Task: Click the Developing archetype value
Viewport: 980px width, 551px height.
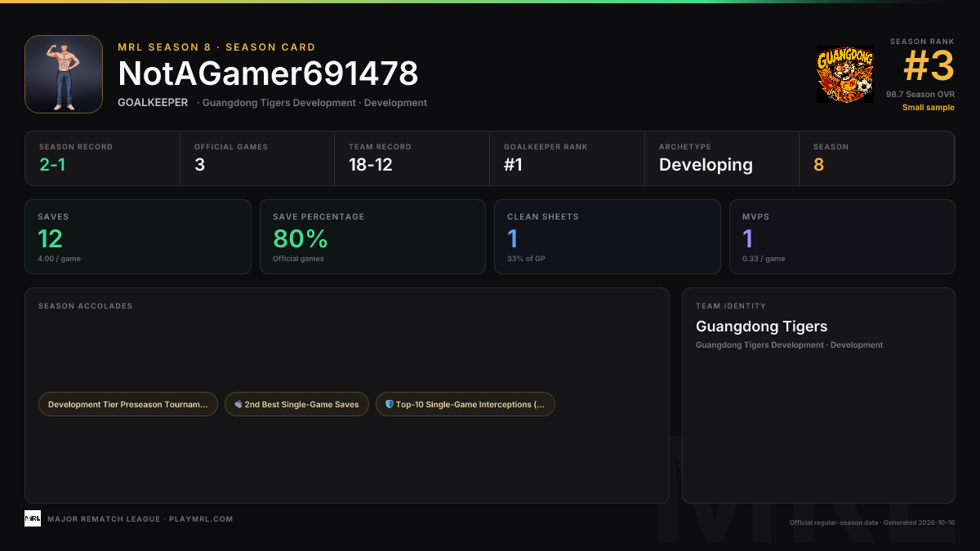Action: pos(706,165)
